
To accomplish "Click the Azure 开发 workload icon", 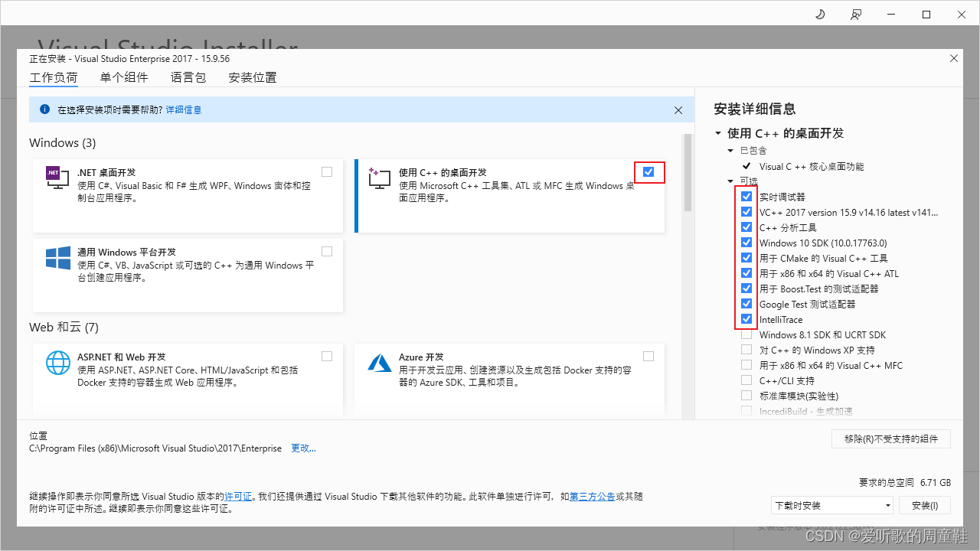I will 379,363.
